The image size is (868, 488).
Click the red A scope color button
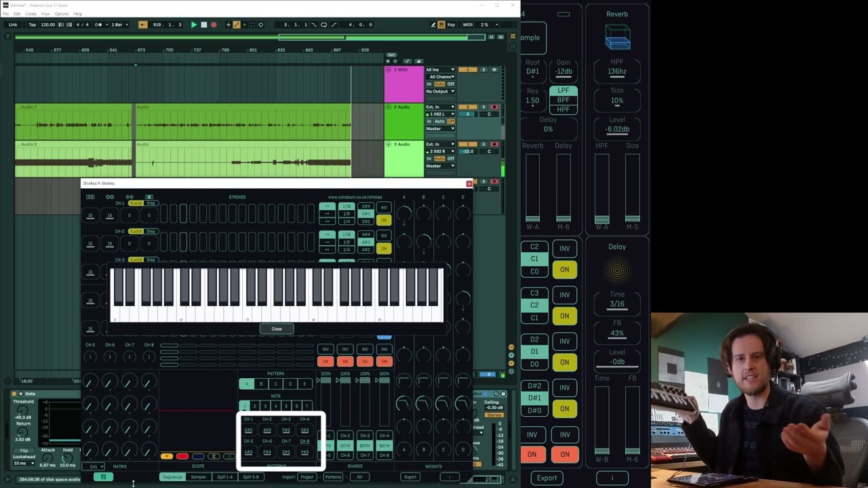(x=182, y=457)
